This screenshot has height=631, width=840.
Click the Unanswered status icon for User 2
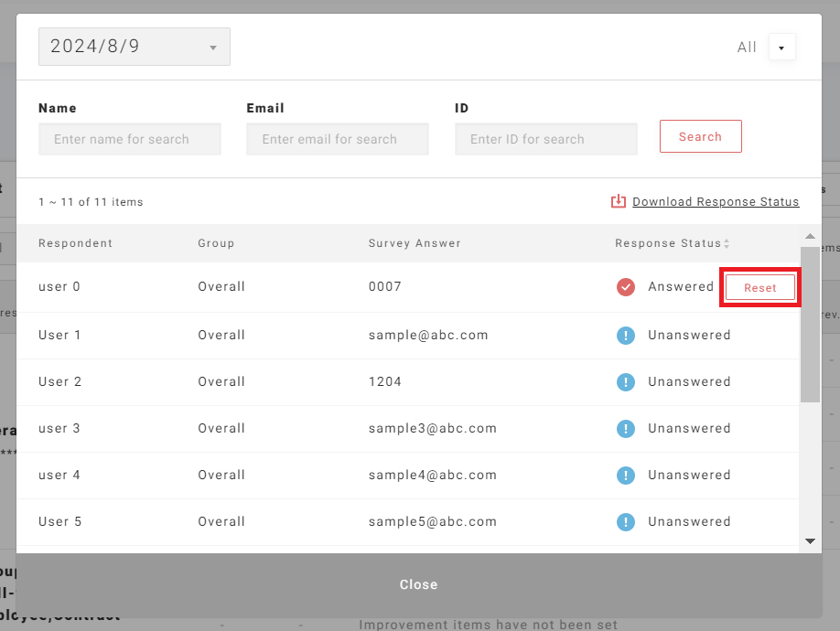tap(626, 382)
